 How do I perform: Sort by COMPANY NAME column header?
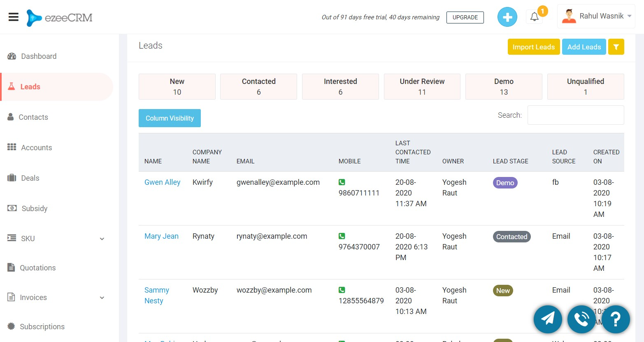[x=207, y=157]
